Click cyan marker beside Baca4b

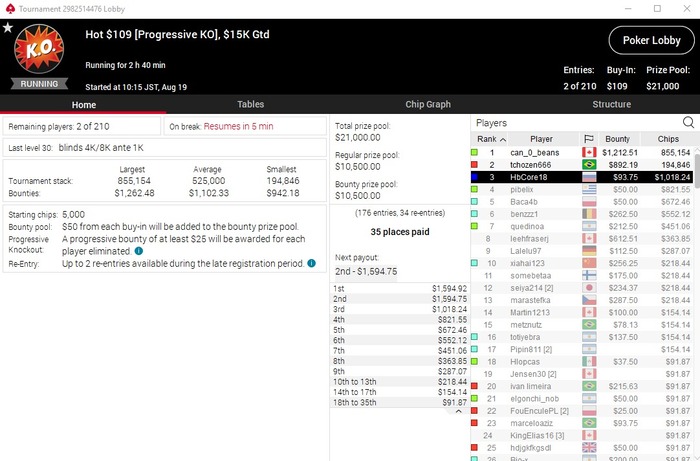click(x=474, y=202)
